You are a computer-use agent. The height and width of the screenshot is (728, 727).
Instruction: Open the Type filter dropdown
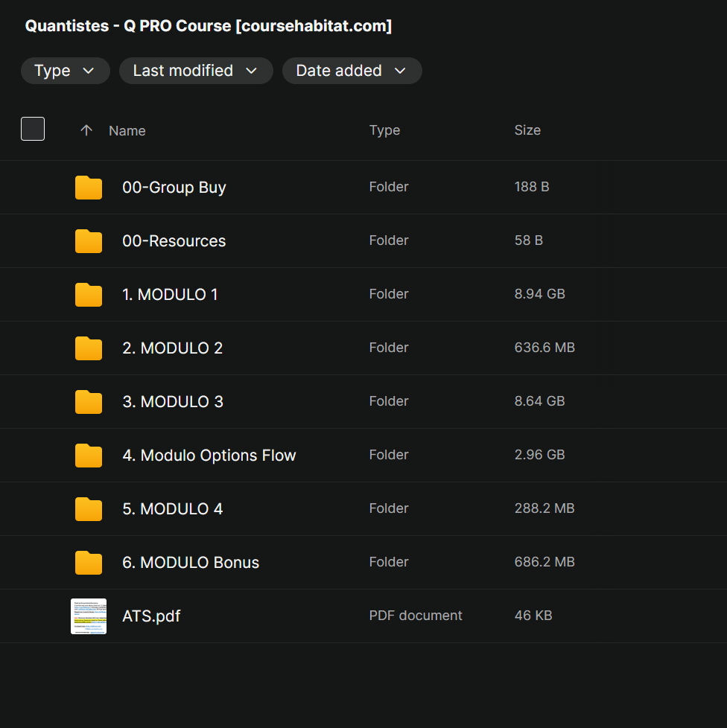tap(65, 71)
